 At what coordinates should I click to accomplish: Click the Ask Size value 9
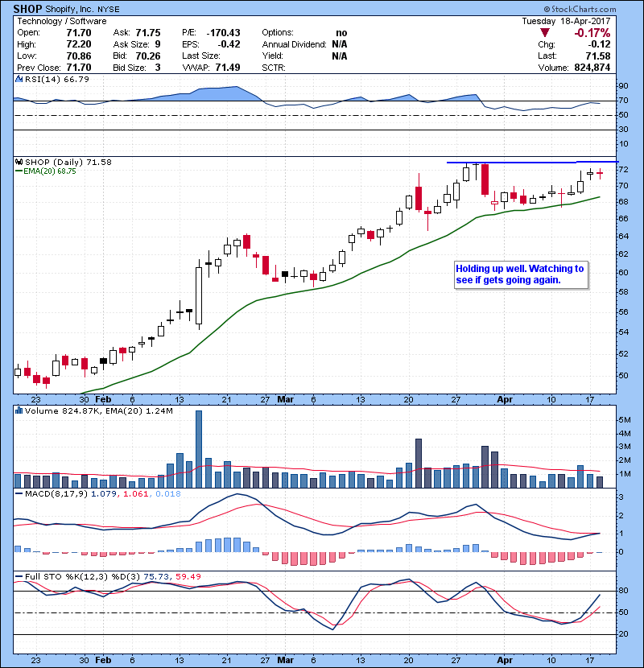tap(158, 44)
